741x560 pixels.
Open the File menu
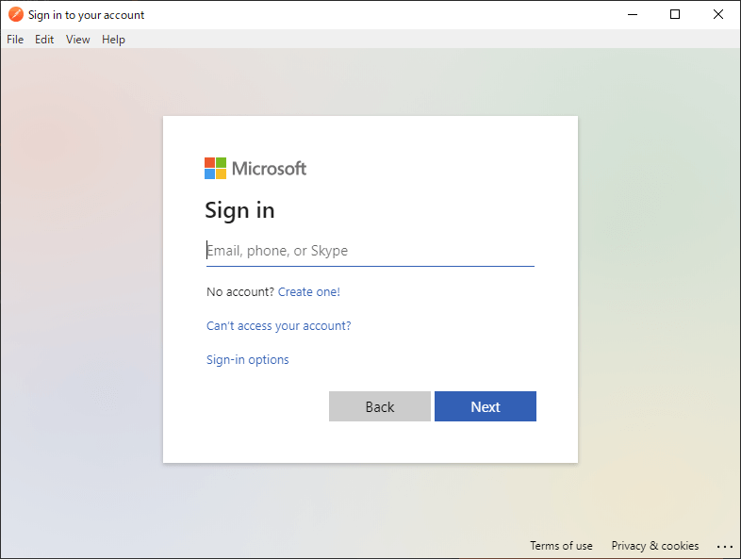point(15,40)
